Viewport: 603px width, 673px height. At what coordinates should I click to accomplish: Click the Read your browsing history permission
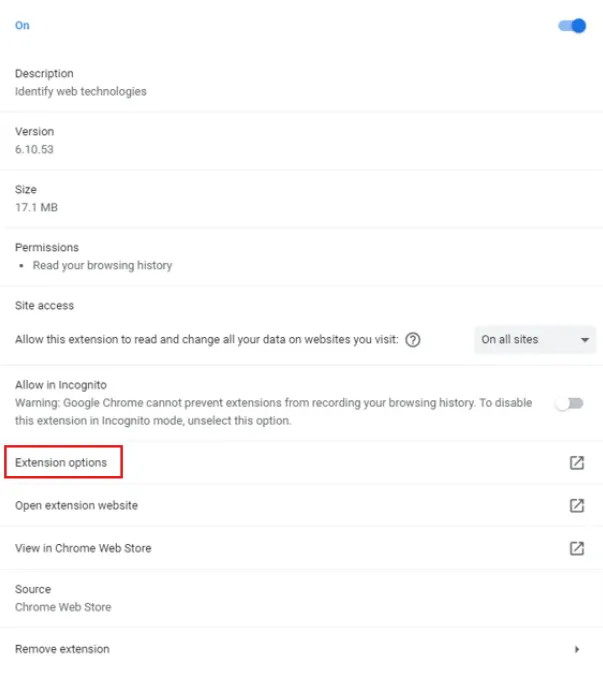click(x=102, y=266)
